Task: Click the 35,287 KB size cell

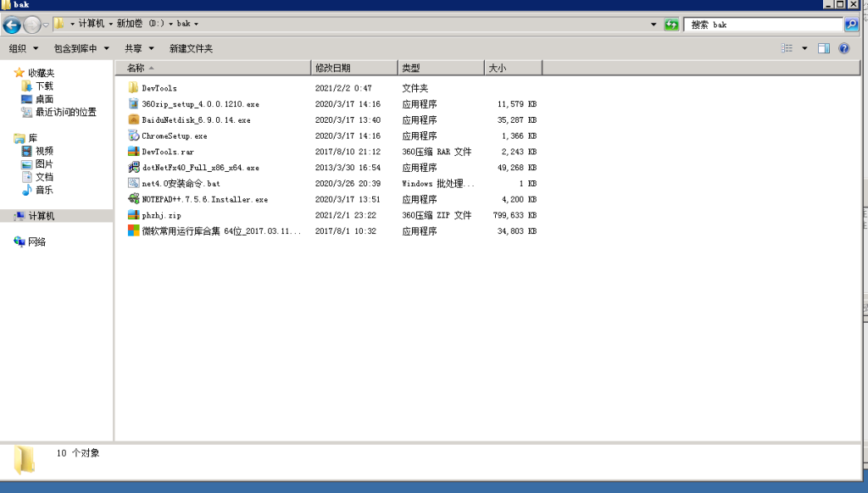Action: pyautogui.click(x=517, y=120)
